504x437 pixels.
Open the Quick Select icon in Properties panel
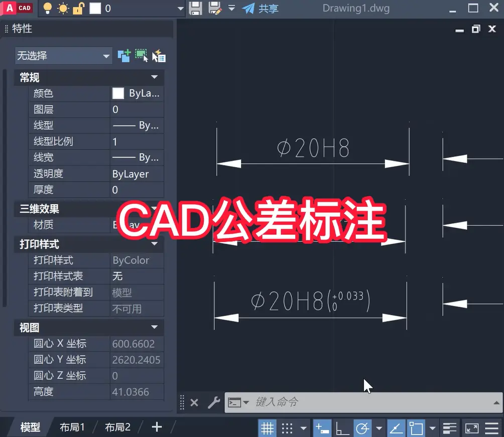pyautogui.click(x=159, y=55)
